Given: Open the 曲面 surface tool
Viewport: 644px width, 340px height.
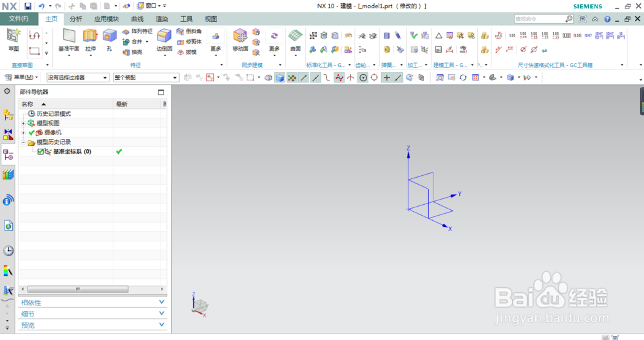Looking at the screenshot, I should point(296,40).
